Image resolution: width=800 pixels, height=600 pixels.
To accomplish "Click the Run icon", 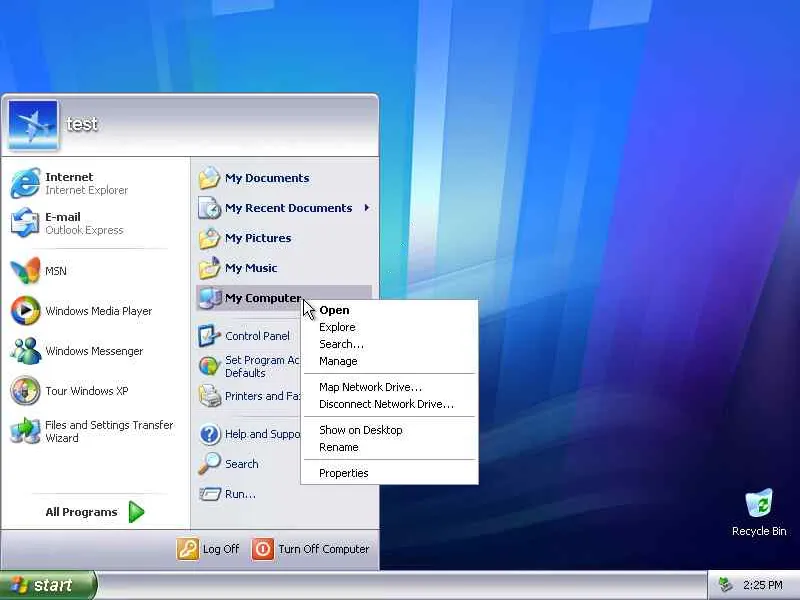I will [x=209, y=494].
